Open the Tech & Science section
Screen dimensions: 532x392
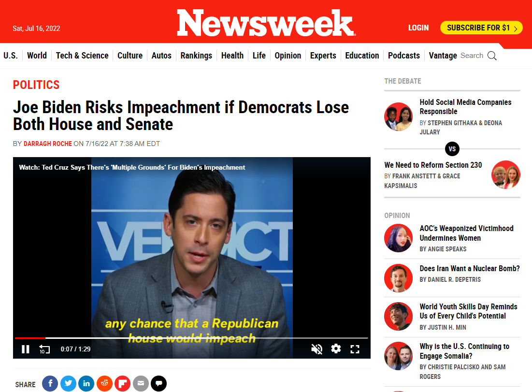click(82, 55)
